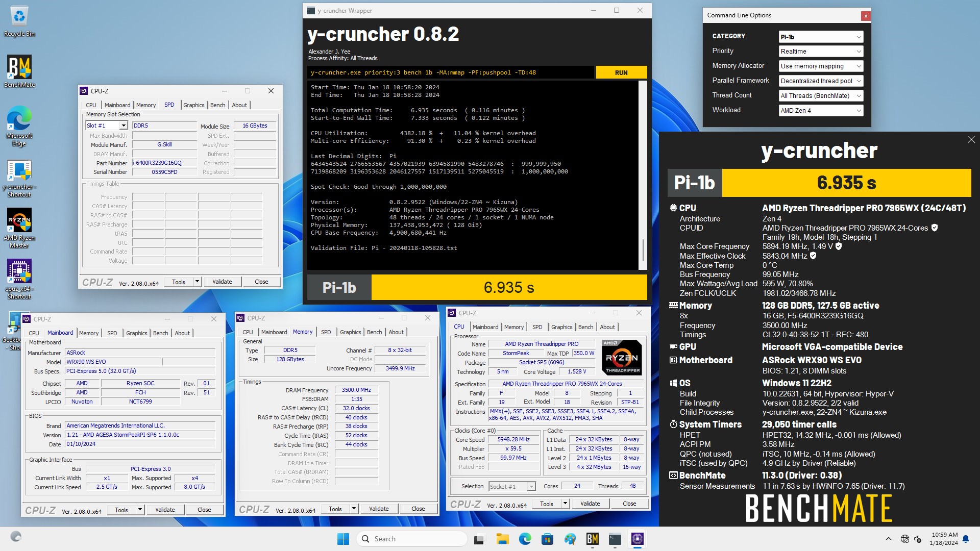The height and width of the screenshot is (551, 980).
Task: Switch to the terminal taskbar icon
Action: pos(615,539)
